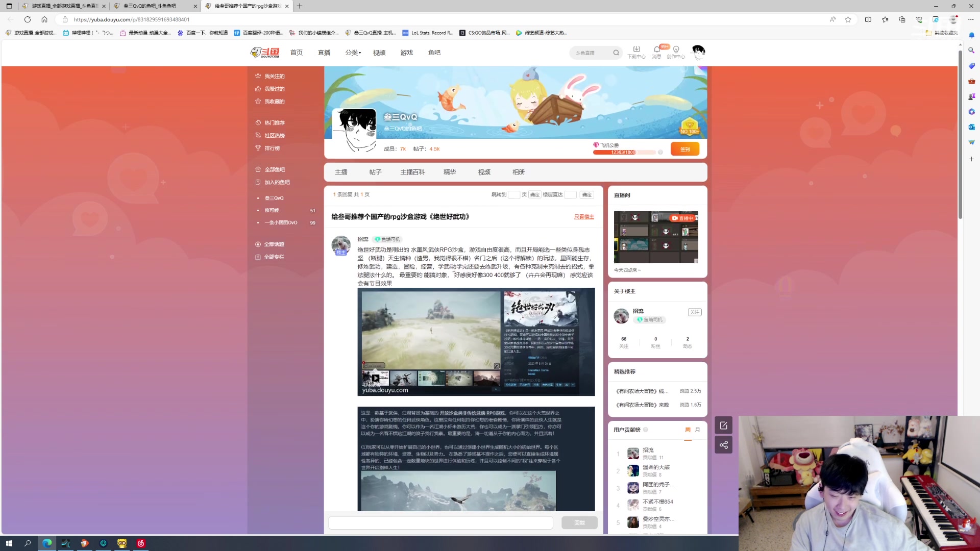Viewport: 980px width, 551px height.
Task: Expand the 分类 dropdown in navigation
Action: 353,53
